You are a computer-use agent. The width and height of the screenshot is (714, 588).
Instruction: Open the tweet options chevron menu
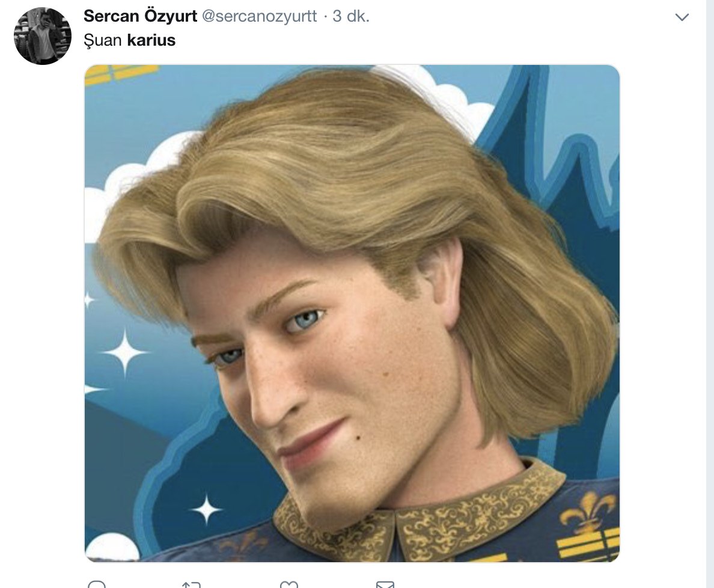(x=682, y=17)
